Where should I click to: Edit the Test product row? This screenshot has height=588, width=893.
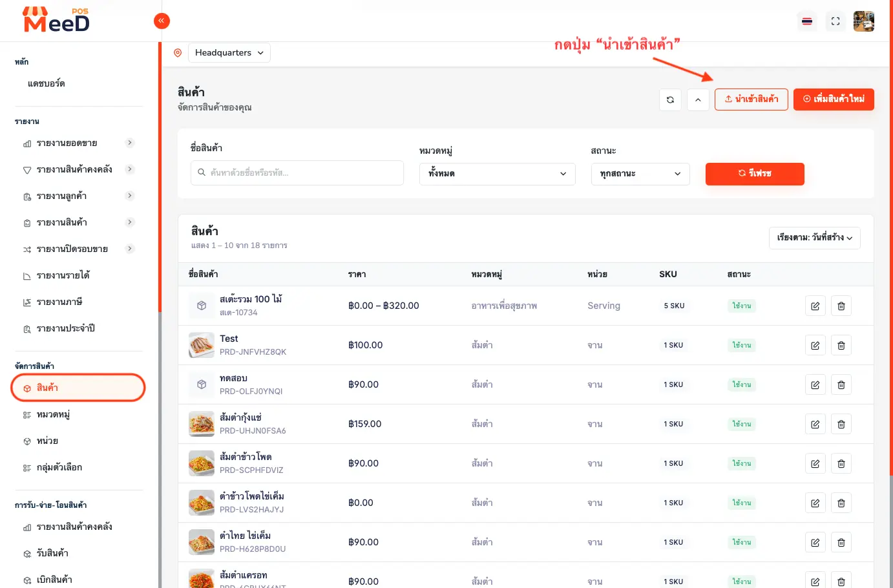click(x=815, y=346)
